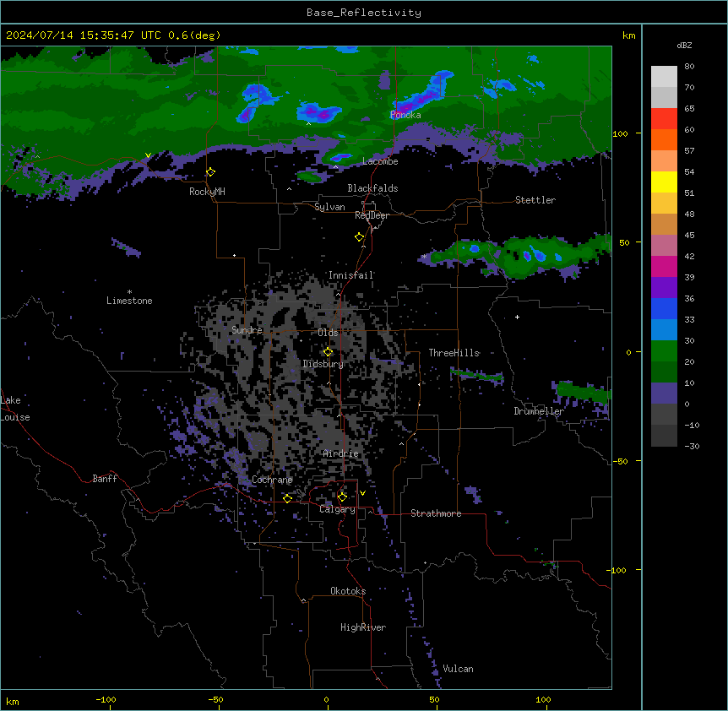Viewport: 728px width, 711px height.
Task: Click the Blackfalds city label
Action: 372,188
